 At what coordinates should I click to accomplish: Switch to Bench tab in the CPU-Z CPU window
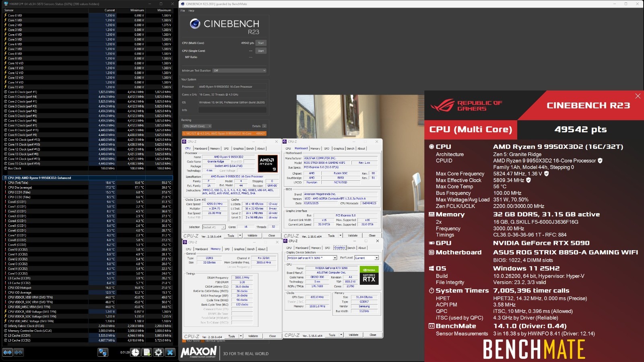coord(250,148)
